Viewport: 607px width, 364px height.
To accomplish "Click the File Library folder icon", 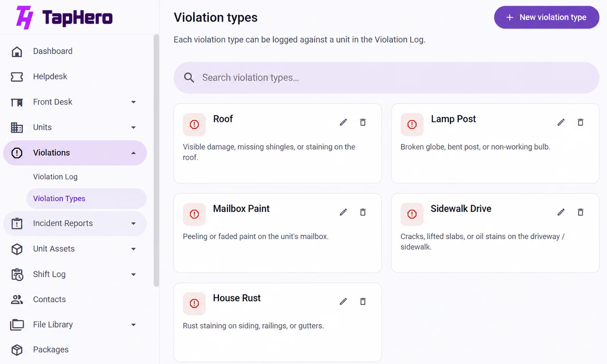I will (17, 325).
